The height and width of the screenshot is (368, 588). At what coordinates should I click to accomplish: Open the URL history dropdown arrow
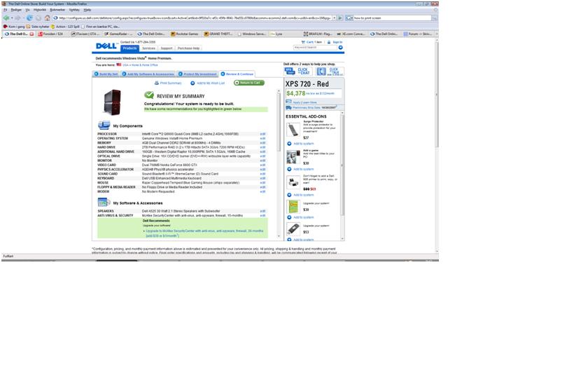334,18
